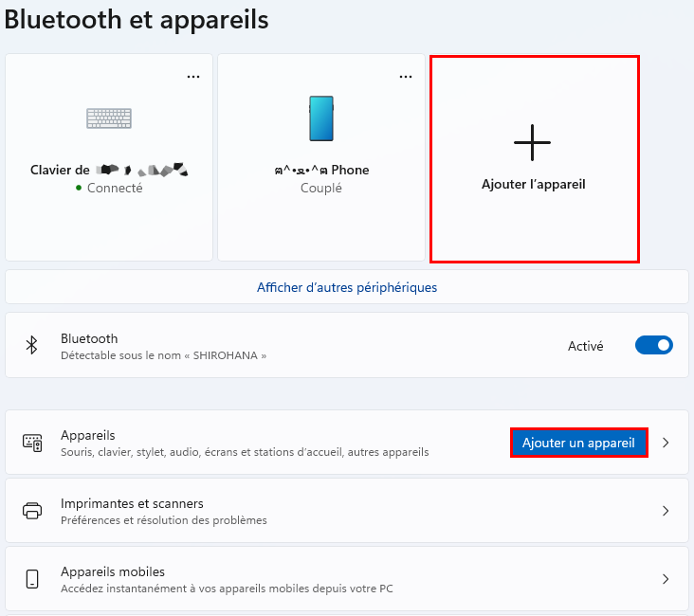This screenshot has width=694, height=616.
Task: Open the Appareils mobiles entry
Action: 347,579
